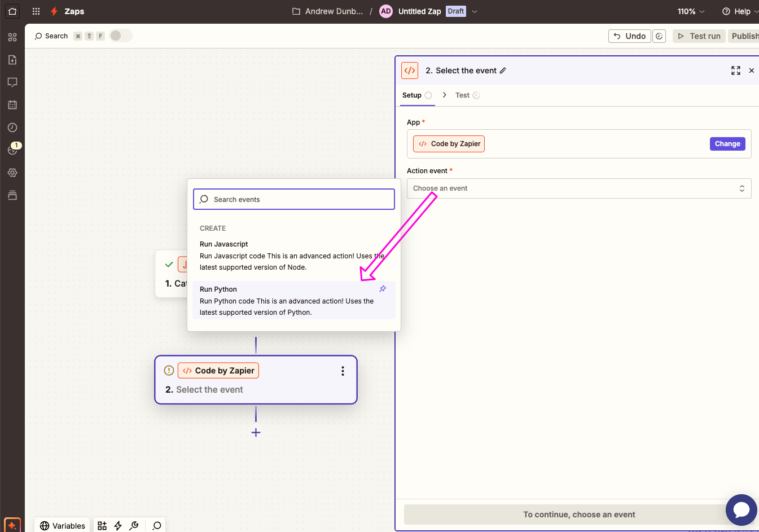Screen dimensions: 759x532
Task: Click To continue, choose an event button
Action: click(579, 515)
